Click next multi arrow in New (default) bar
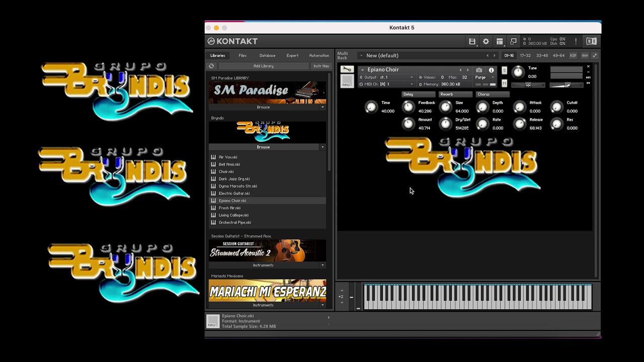Viewport: 644px width, 362px height. coord(494,55)
